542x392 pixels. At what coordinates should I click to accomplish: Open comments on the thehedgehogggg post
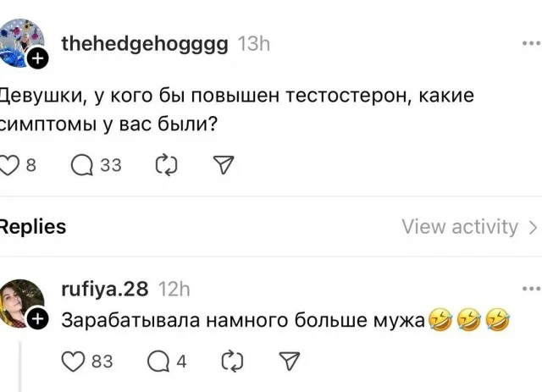click(x=83, y=165)
